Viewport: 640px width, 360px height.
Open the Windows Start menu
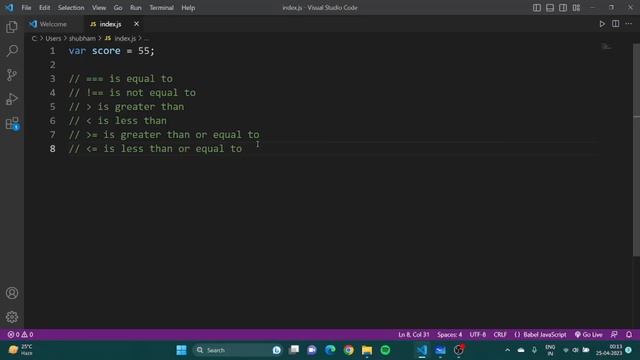point(181,350)
